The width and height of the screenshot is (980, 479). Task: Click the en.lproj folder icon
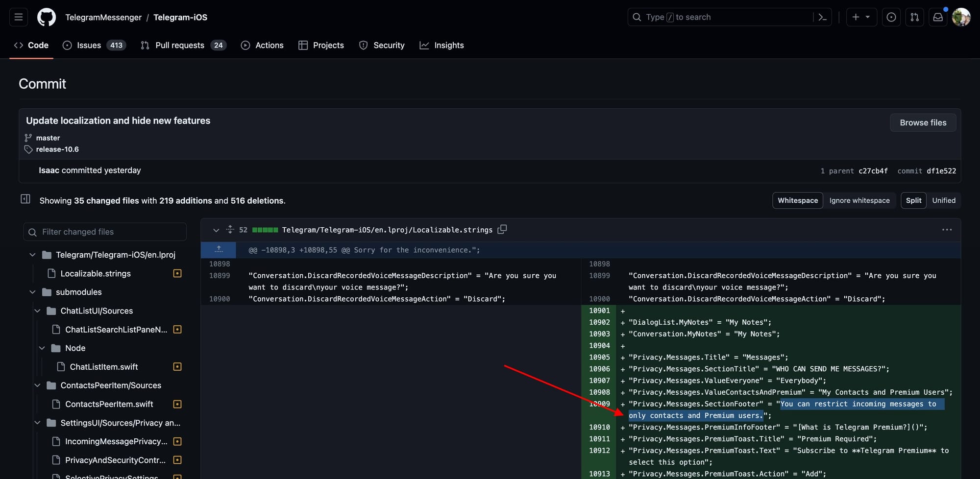tap(47, 255)
